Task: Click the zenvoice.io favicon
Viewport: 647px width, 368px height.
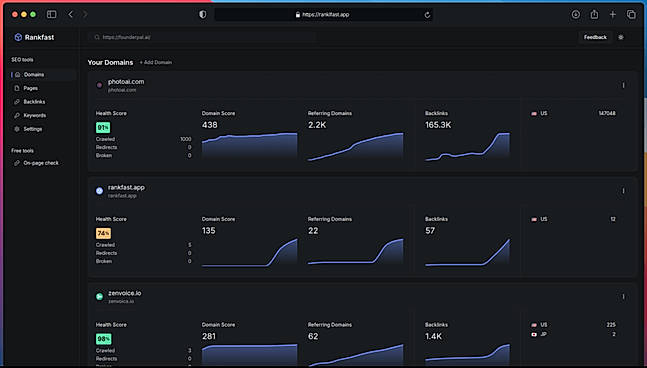Action: pos(99,296)
